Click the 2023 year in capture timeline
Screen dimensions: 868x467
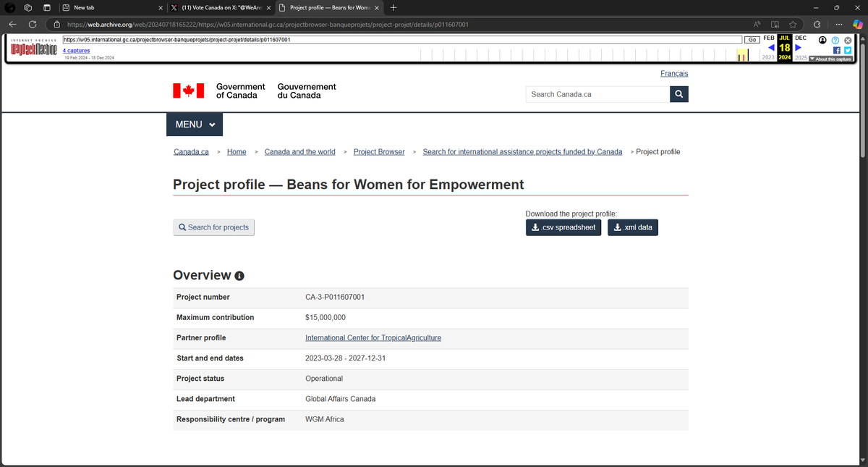pyautogui.click(x=768, y=58)
